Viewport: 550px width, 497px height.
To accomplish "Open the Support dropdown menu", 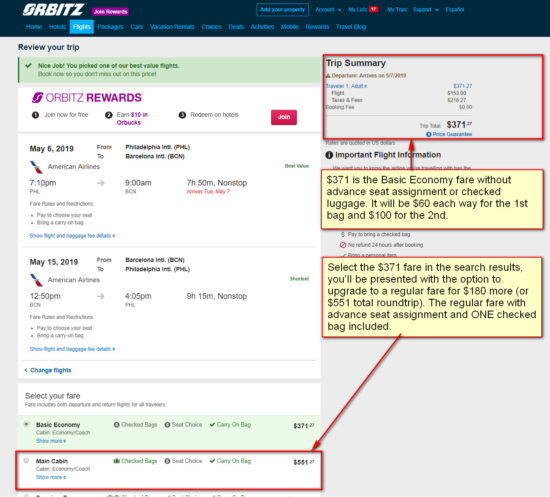I will [426, 9].
